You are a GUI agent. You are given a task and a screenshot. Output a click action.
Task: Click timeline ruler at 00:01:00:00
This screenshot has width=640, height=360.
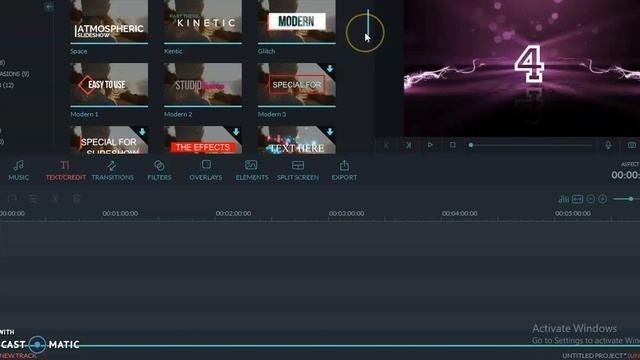(x=120, y=213)
